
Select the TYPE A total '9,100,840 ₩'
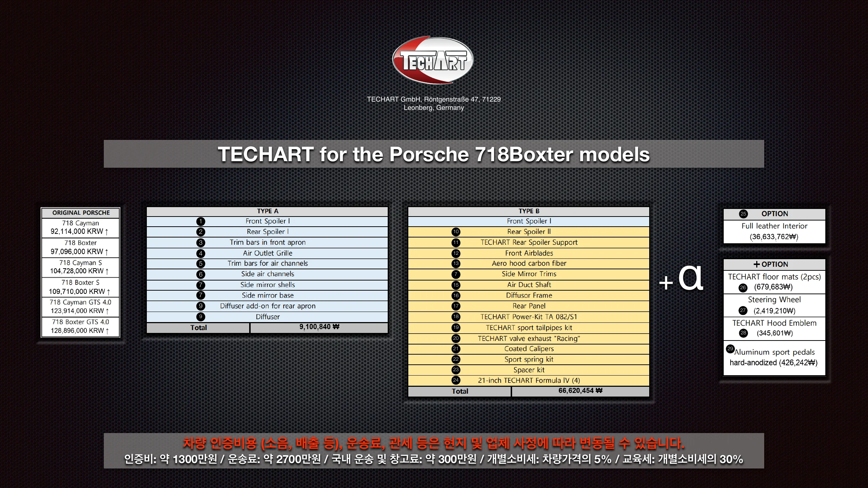(x=319, y=327)
